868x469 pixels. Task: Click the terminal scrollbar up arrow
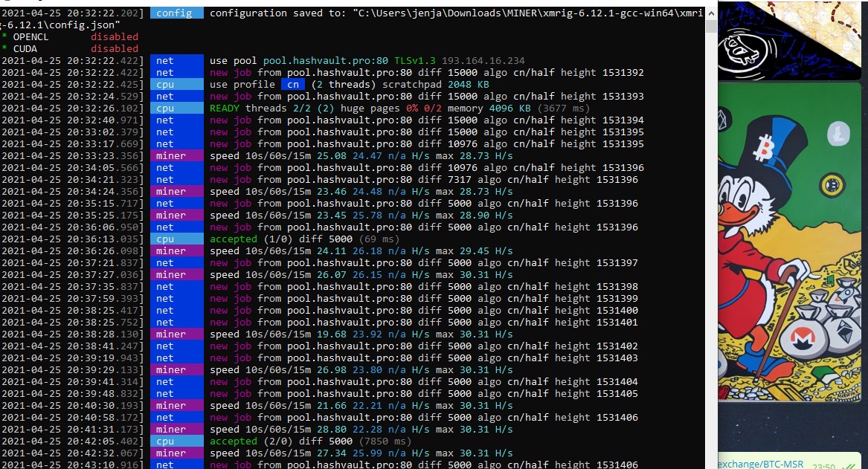point(711,13)
